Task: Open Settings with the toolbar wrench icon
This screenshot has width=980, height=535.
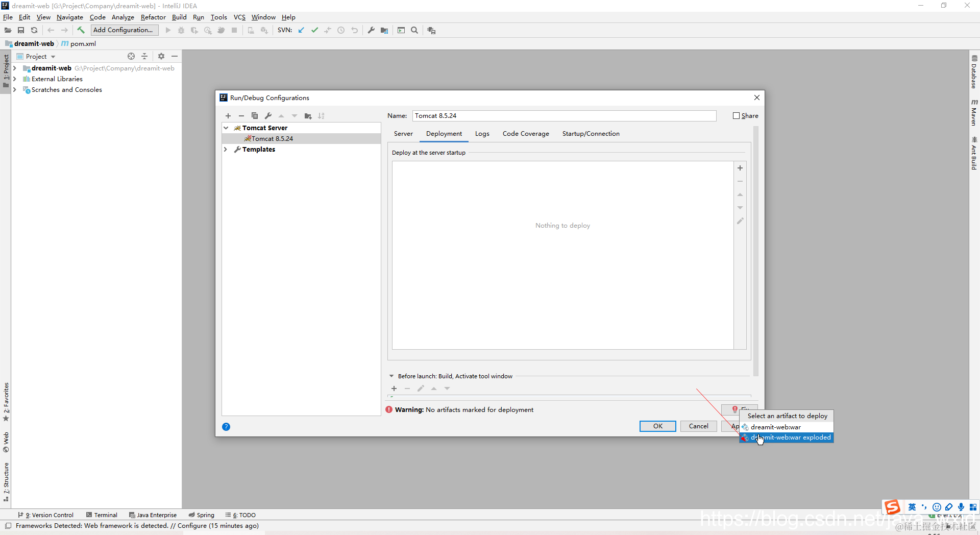Action: (x=371, y=30)
